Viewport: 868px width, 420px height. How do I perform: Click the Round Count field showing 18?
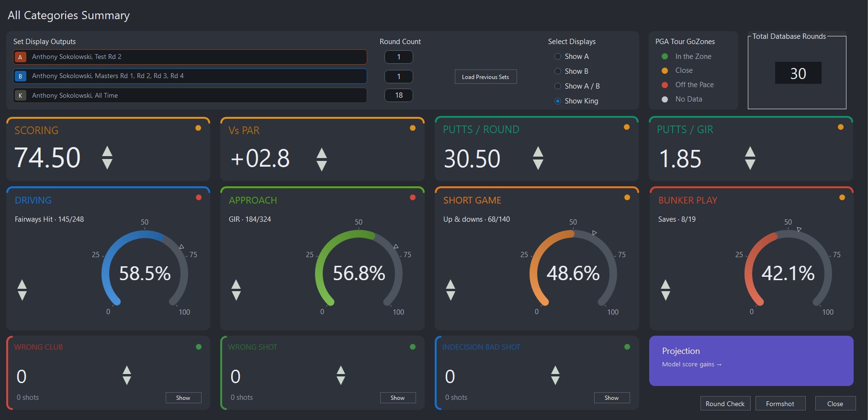(399, 95)
